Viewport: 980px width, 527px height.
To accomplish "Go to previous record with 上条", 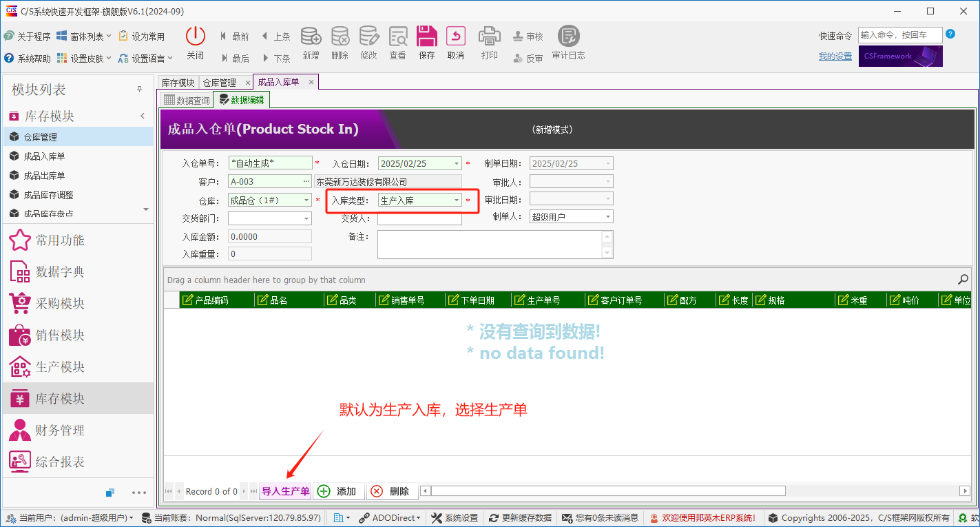I will click(276, 37).
